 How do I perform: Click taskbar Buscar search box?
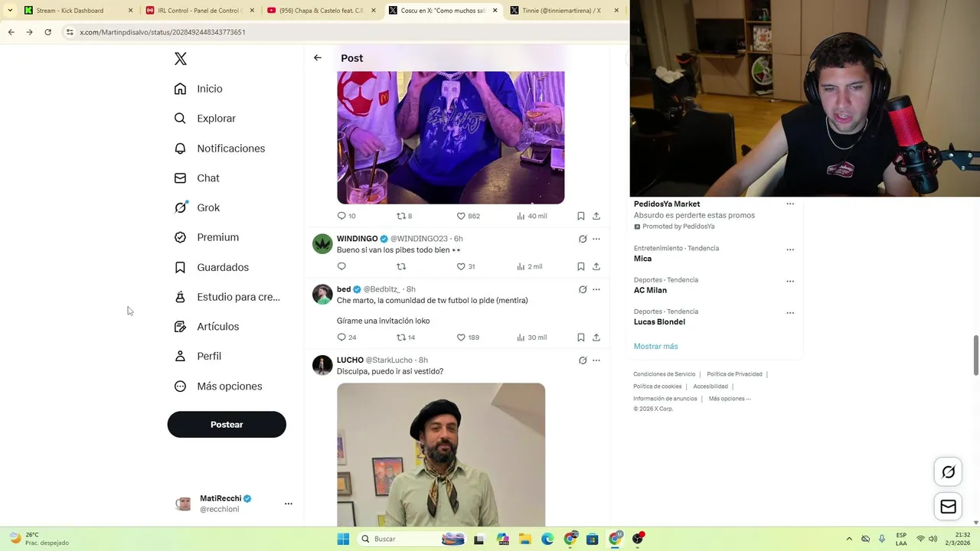pos(411,539)
